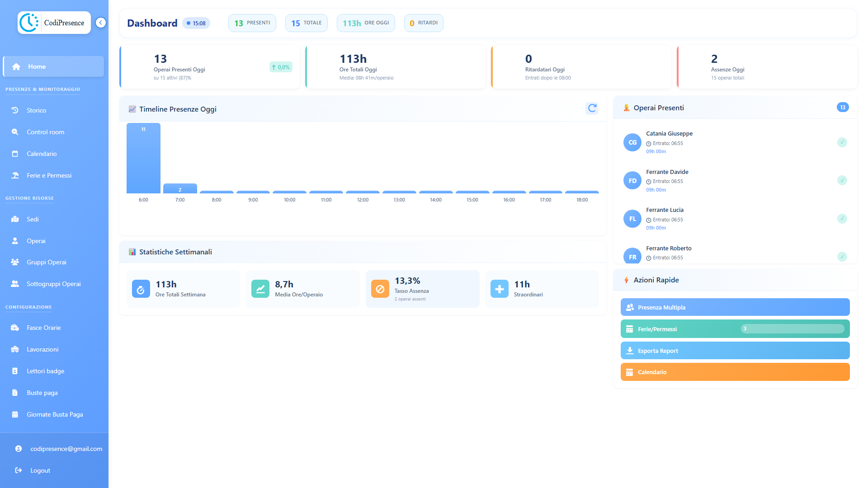The image size is (868, 488).
Task: Click the Lavorazioni icon in the sidebar
Action: click(15, 349)
